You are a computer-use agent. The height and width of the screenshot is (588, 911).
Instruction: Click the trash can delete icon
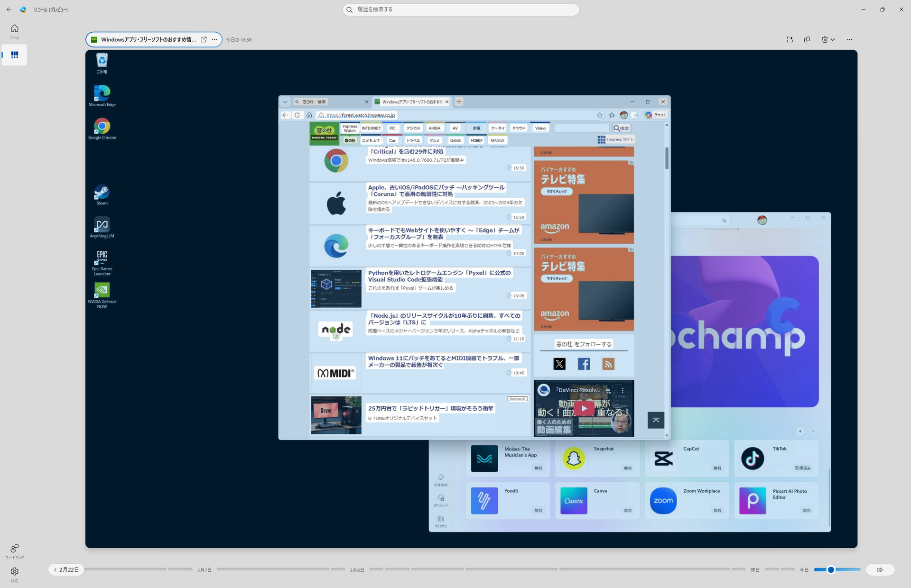point(824,40)
